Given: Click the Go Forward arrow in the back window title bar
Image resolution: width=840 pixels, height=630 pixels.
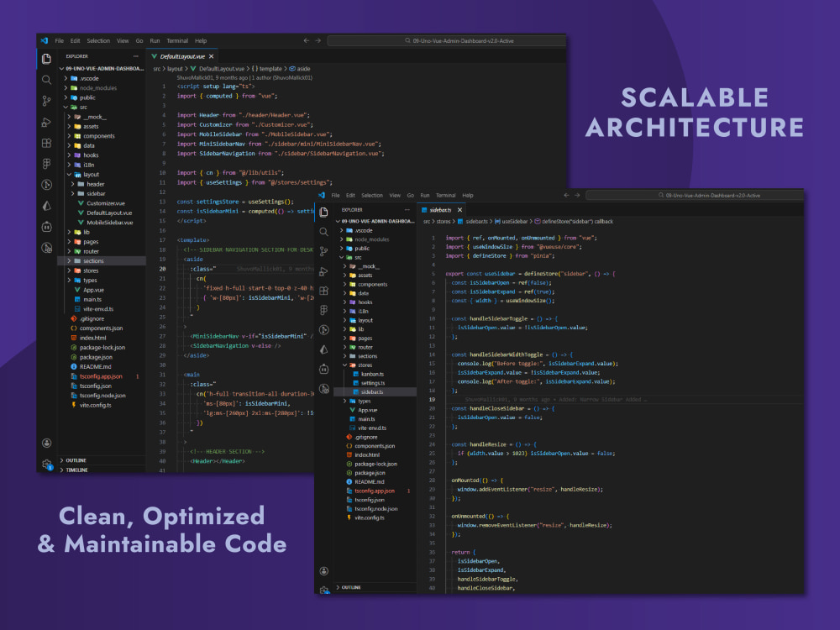Looking at the screenshot, I should [x=318, y=40].
